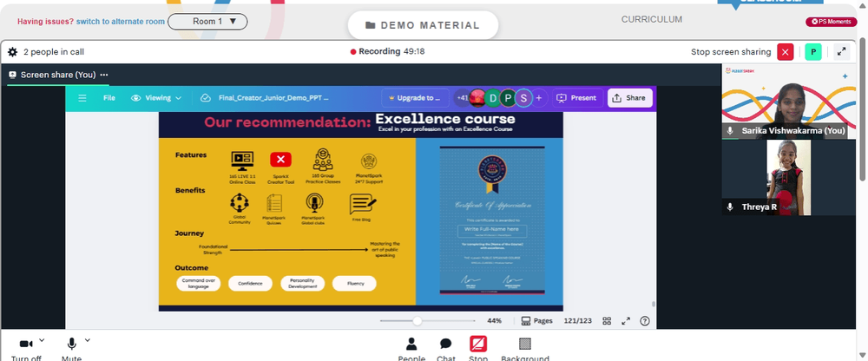Click collaborator D avatar
The height and width of the screenshot is (361, 868).
coord(492,99)
